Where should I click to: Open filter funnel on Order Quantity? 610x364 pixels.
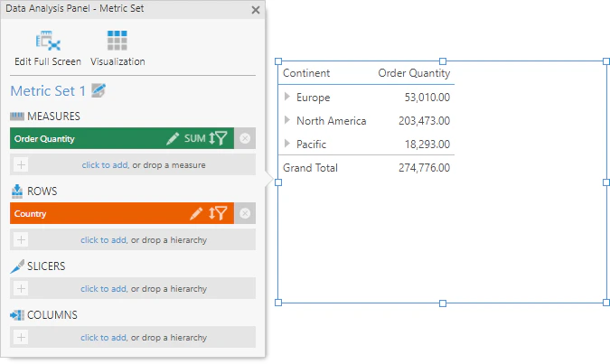[221, 138]
